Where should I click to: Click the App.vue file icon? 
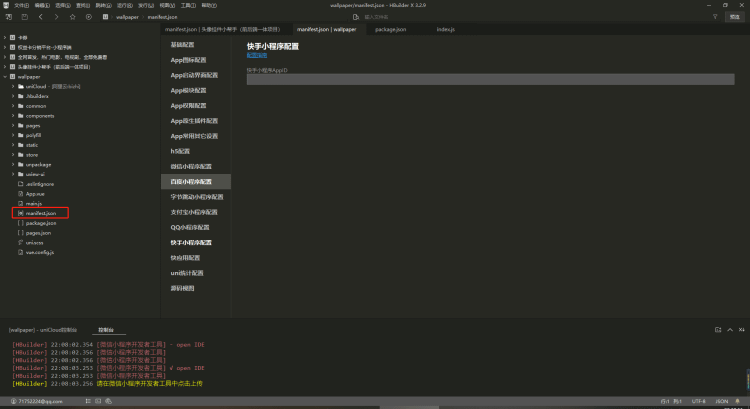(21, 194)
